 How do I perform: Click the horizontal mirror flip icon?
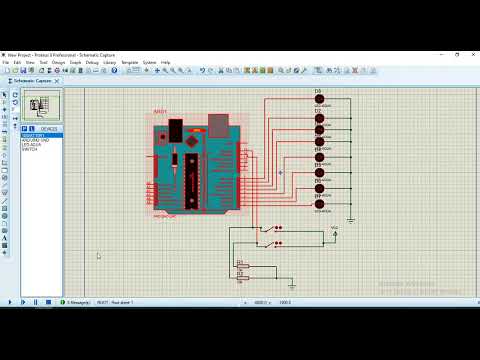pos(15,118)
